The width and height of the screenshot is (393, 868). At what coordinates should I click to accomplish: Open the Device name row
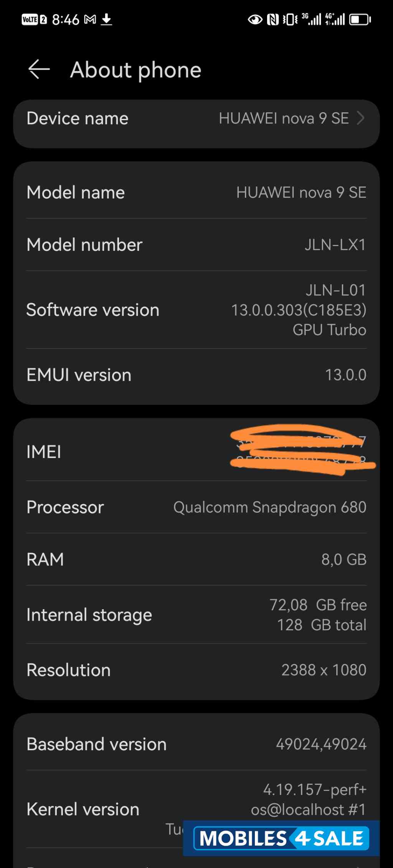(x=196, y=119)
